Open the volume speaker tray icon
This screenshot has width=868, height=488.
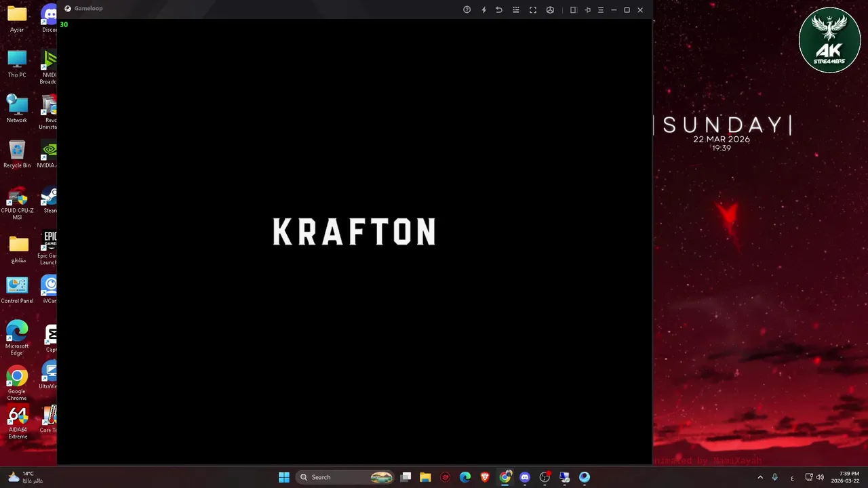pyautogui.click(x=820, y=477)
